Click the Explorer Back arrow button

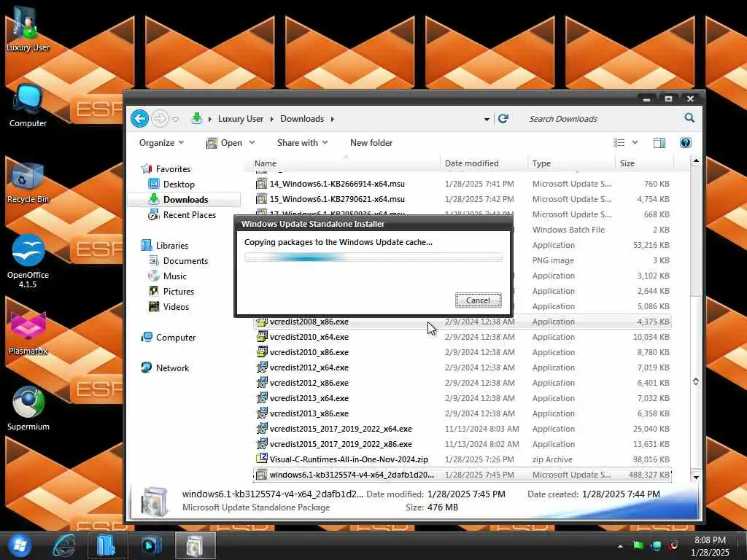139,119
